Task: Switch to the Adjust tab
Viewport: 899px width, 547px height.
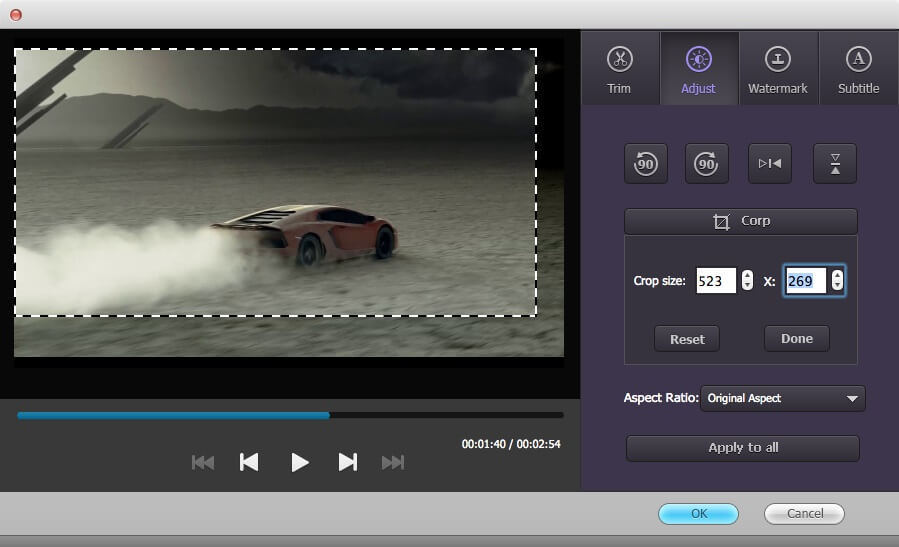Action: [x=699, y=68]
